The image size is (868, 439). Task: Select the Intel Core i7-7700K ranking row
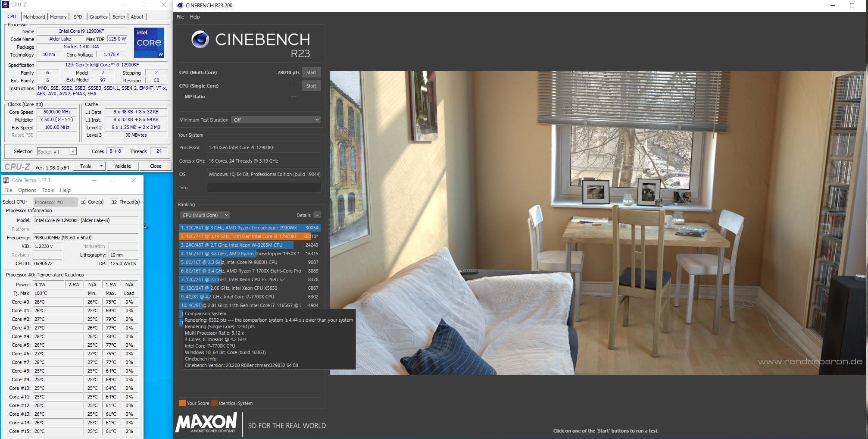(250, 297)
